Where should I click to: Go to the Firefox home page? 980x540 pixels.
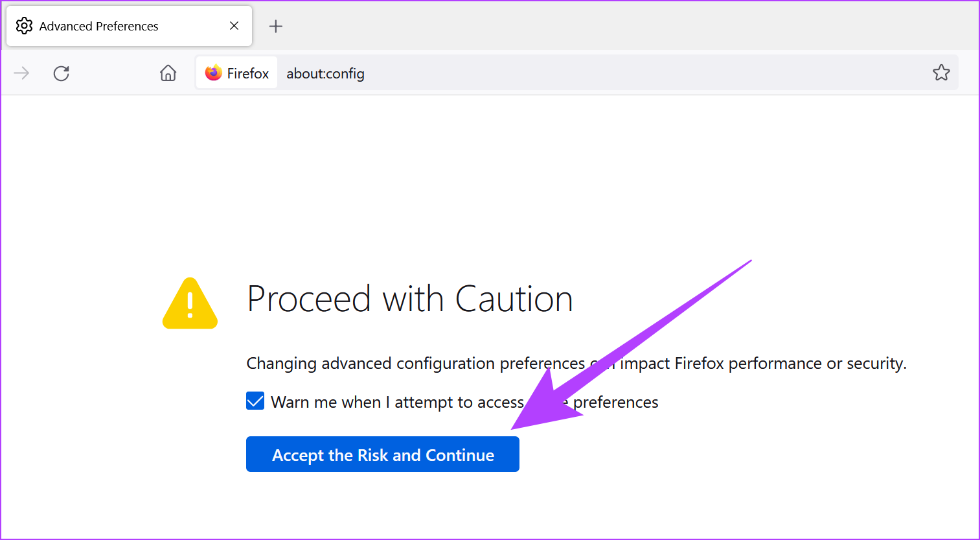(x=168, y=73)
